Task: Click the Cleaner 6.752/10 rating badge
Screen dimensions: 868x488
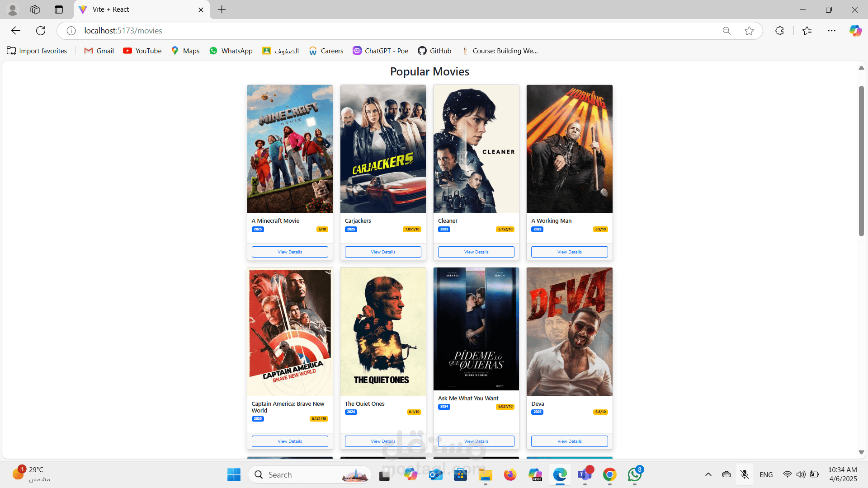Action: pos(505,230)
